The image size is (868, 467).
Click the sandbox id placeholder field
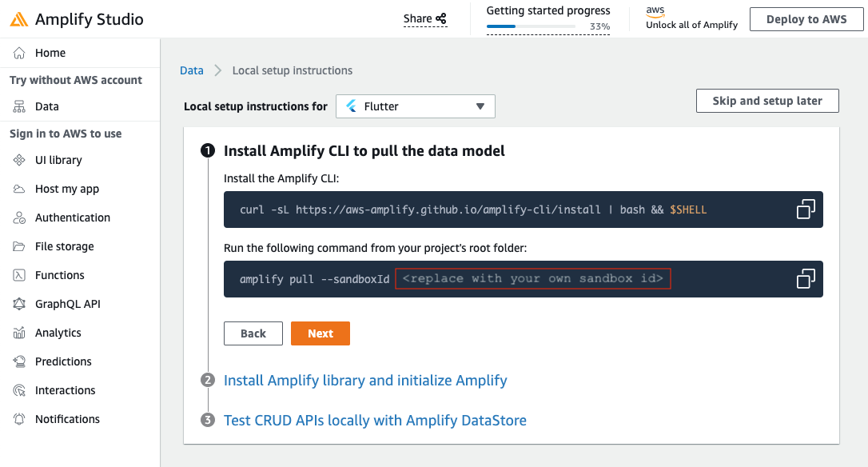click(532, 278)
